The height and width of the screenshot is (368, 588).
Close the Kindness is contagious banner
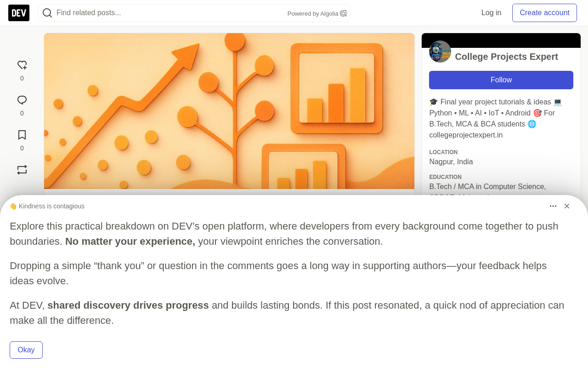567,206
